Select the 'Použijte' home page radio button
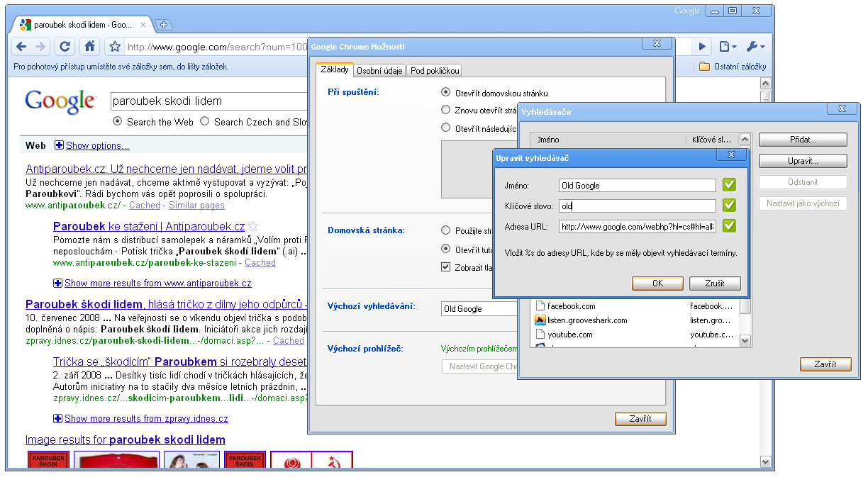This screenshot has width=868, height=477. (445, 230)
